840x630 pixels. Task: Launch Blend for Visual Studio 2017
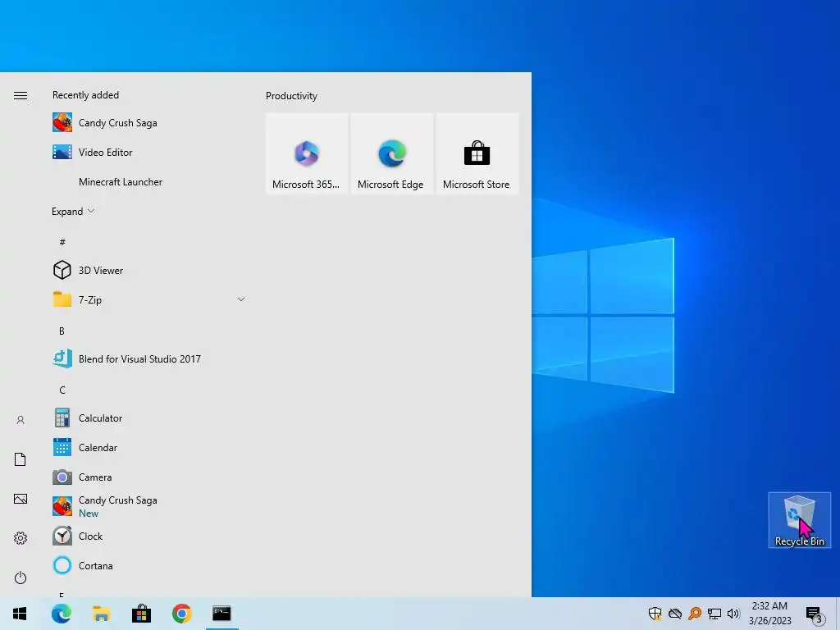click(149, 359)
